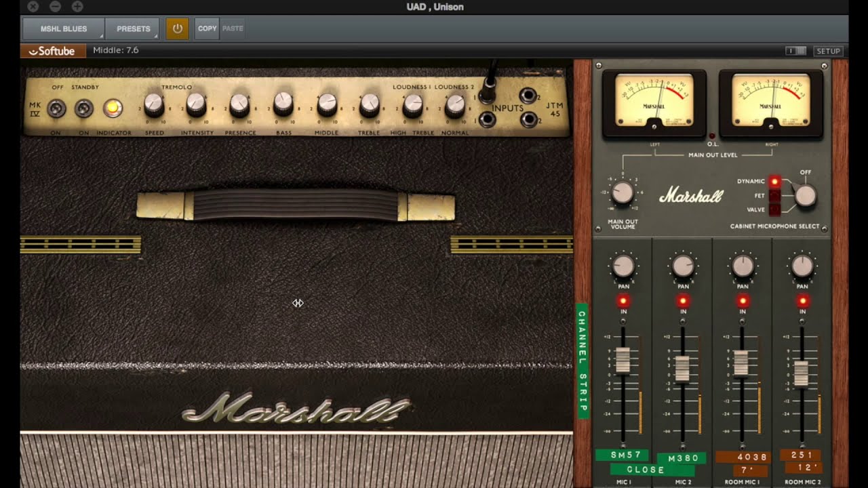Screen dimensions: 868x488
Task: Click the MIC 2 fader handle
Action: tap(682, 368)
